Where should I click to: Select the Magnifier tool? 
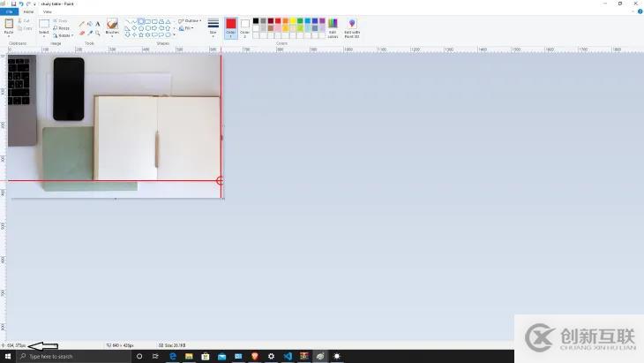point(98,33)
